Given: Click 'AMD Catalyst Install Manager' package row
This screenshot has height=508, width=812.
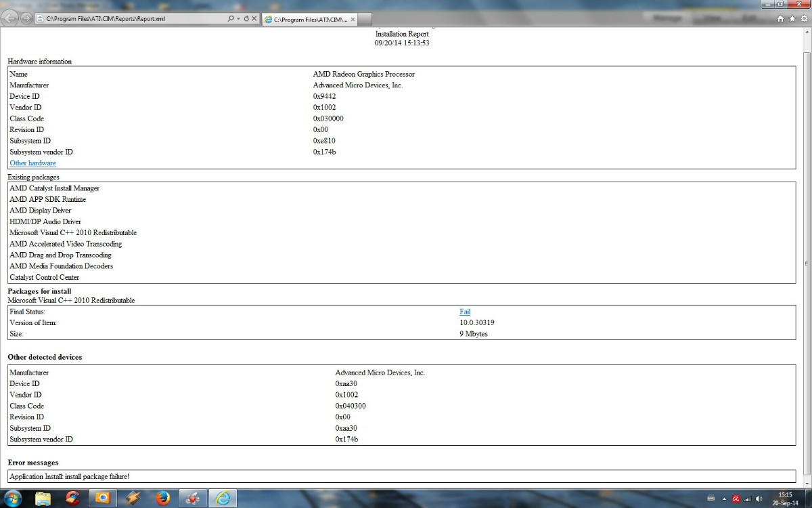Looking at the screenshot, I should (54, 188).
